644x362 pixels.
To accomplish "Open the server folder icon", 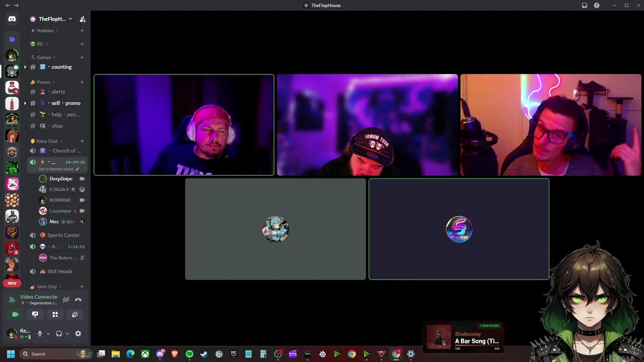I will (12, 39).
